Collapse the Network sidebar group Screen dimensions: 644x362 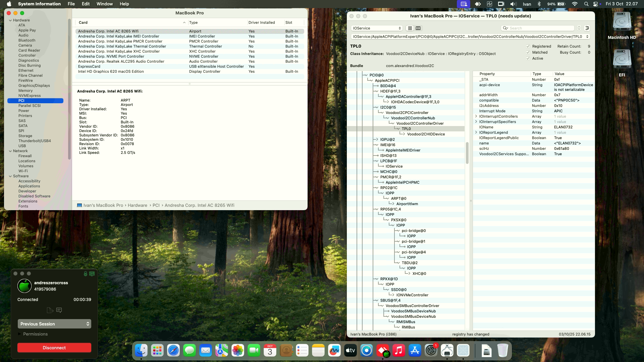pos(10,151)
